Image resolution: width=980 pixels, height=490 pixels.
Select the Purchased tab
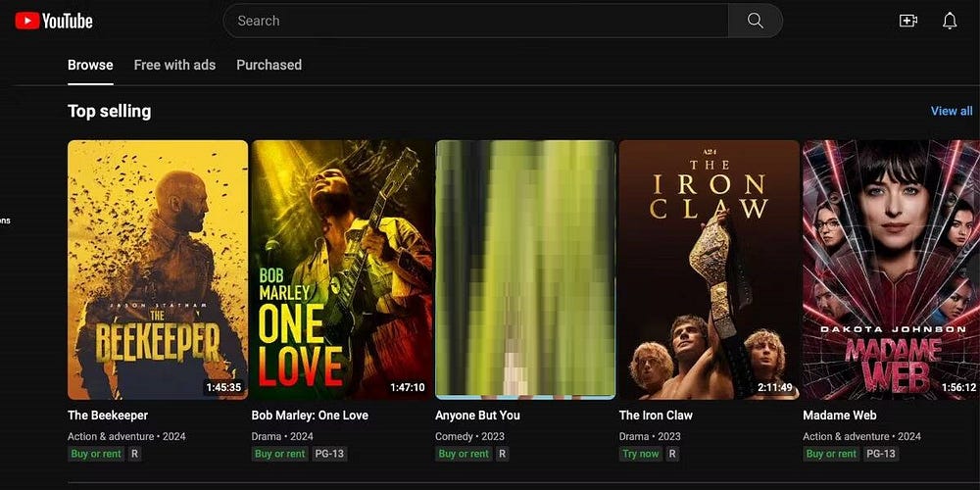[269, 65]
